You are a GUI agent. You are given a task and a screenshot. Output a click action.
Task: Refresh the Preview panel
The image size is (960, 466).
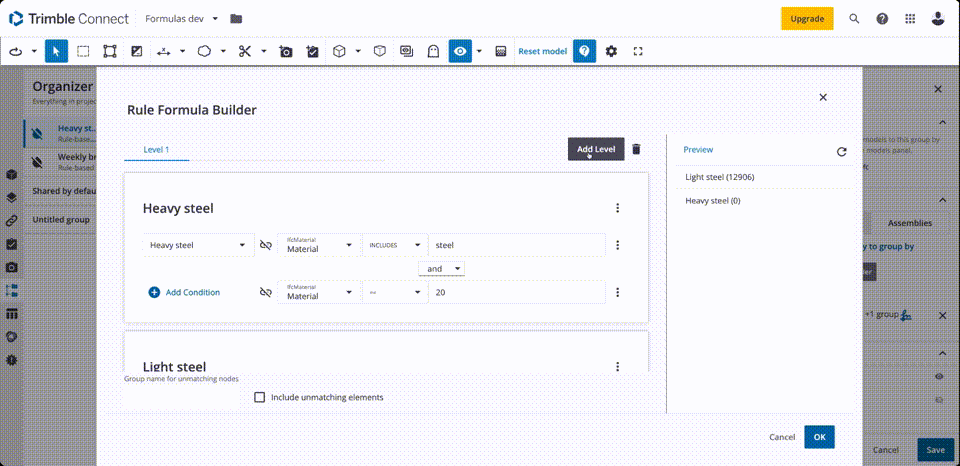(842, 152)
